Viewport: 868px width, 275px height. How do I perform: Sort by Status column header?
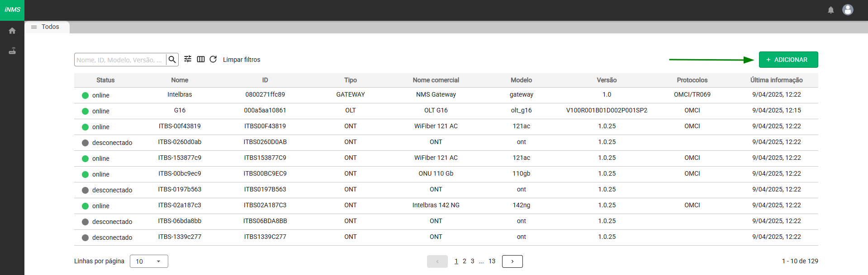105,80
